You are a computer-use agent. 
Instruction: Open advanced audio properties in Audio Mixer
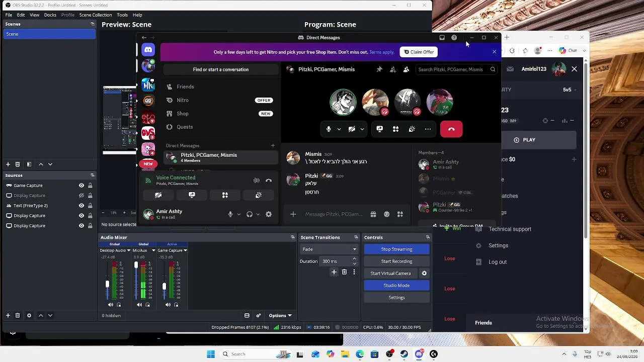coord(259,316)
